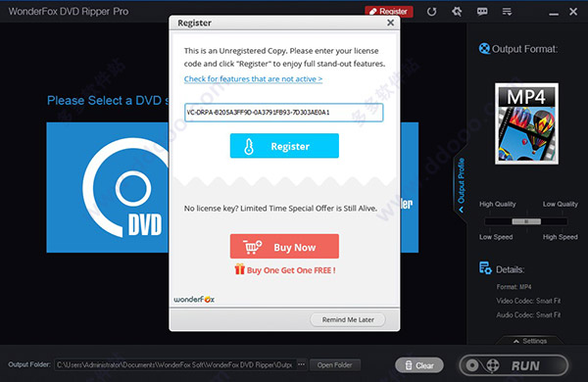
Task: Open 'Check for features that are not active' link
Action: [253, 79]
